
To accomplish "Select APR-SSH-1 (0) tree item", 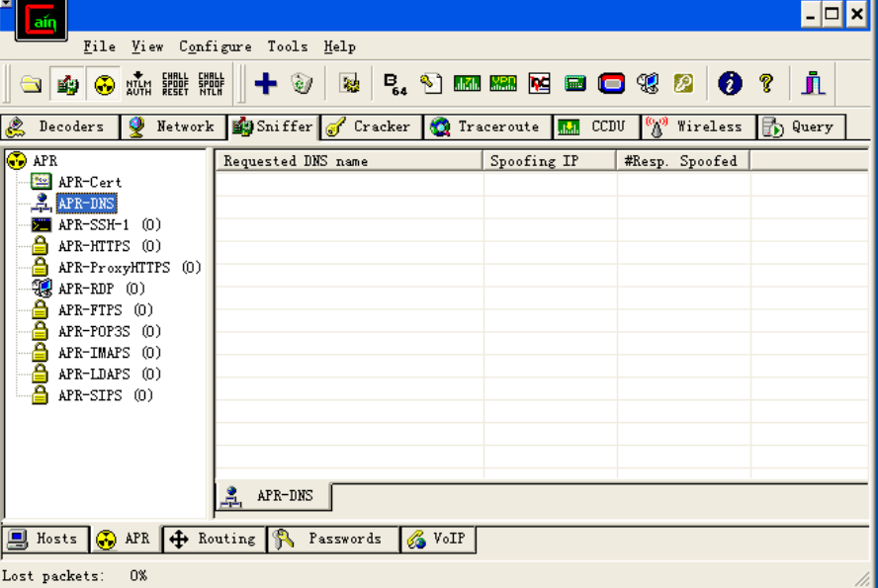I will pos(109,225).
